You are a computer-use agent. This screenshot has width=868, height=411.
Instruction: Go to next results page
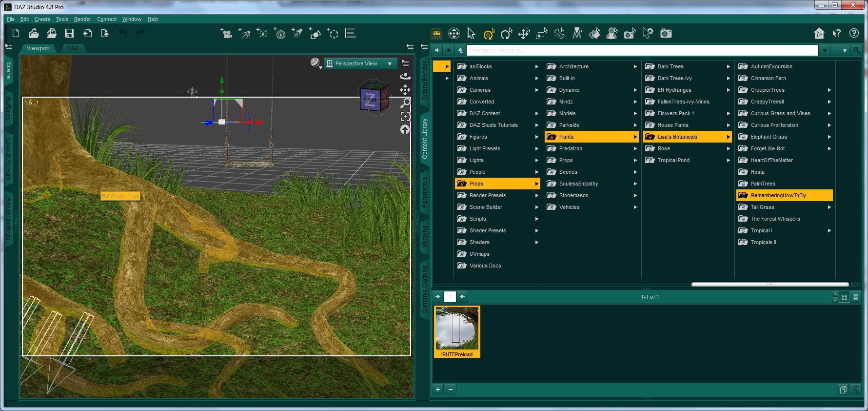pyautogui.click(x=462, y=297)
